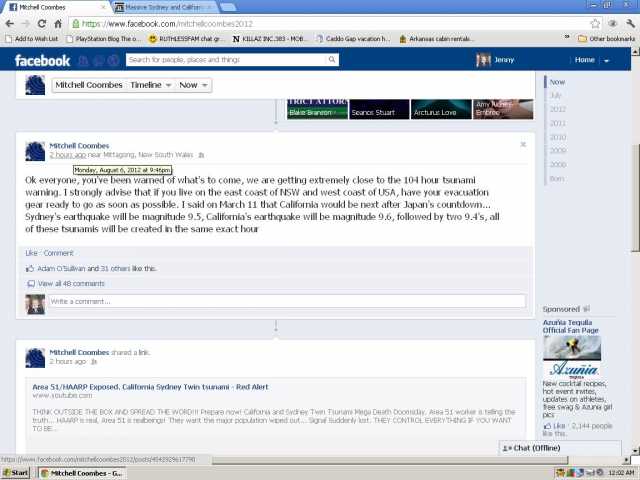The width and height of the screenshot is (640, 480).
Task: Click Mitchell Coombes avatar in timeline header
Action: (35, 85)
